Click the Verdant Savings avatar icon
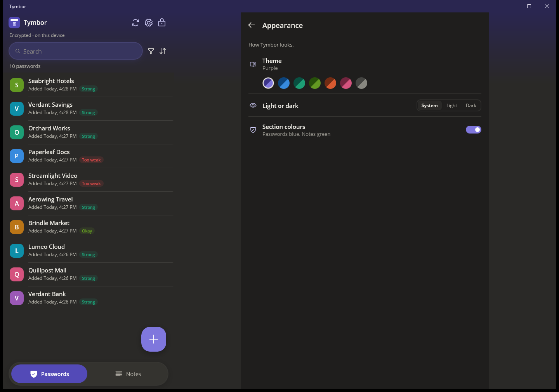The height and width of the screenshot is (392, 559). tap(17, 109)
